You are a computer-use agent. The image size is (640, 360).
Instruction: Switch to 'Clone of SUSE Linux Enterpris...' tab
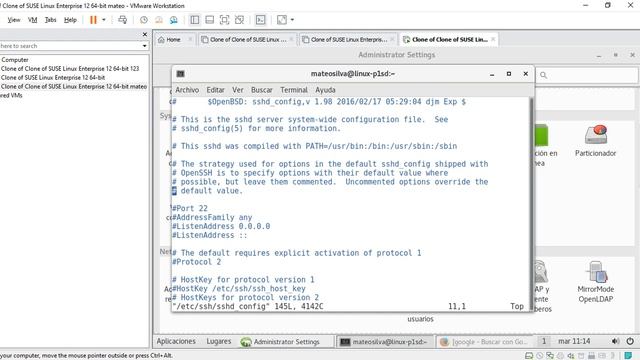pos(349,40)
